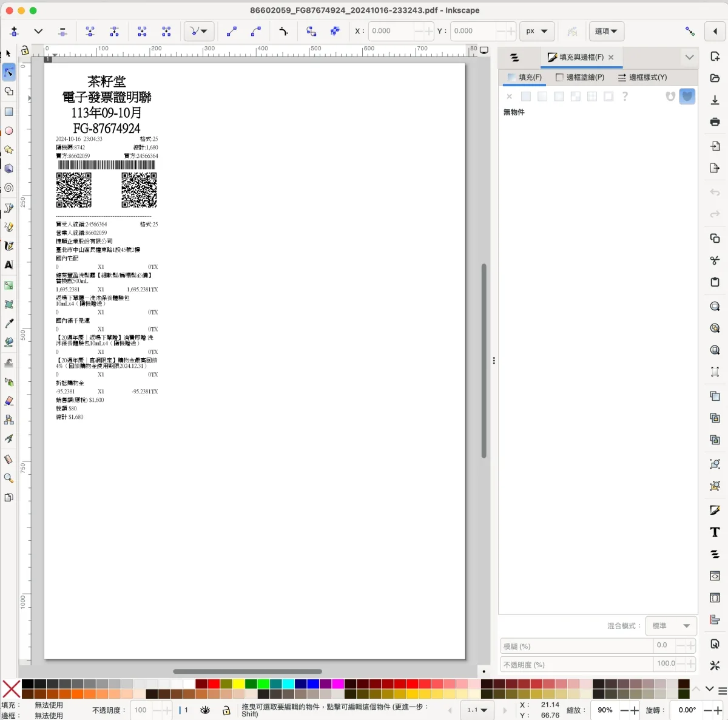Select the Spiral tool
728x720 pixels.
(x=9, y=188)
